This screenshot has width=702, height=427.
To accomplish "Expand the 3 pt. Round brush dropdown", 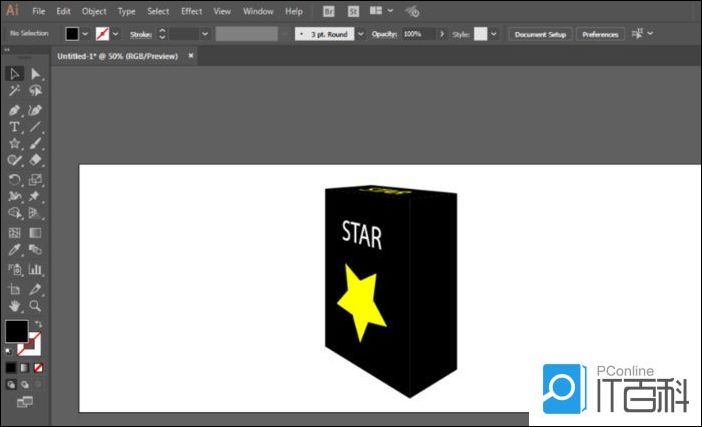I will [359, 34].
